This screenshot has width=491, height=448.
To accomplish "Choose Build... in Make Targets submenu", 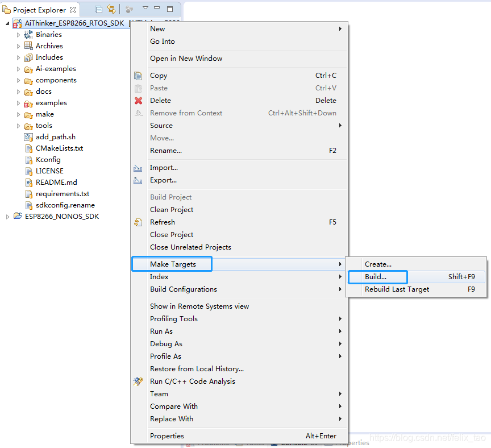I will tap(416, 277).
